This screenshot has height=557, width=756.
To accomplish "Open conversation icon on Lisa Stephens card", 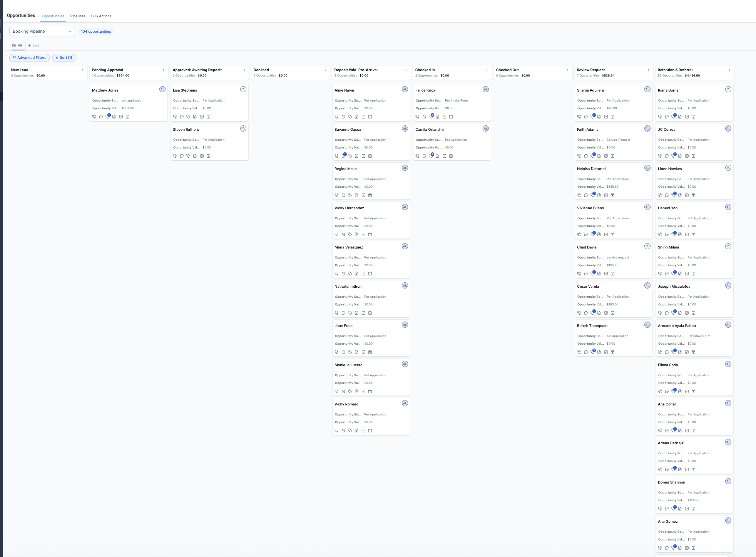I will click(x=182, y=117).
